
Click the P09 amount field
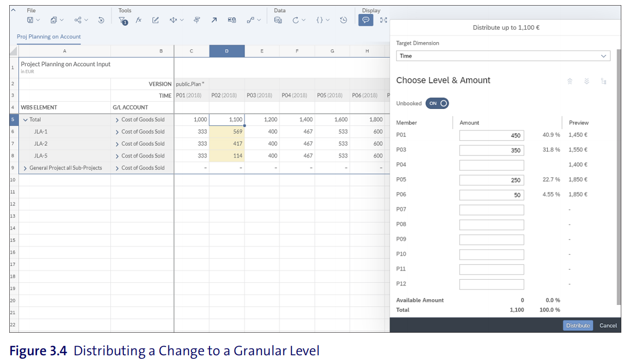pos(491,240)
